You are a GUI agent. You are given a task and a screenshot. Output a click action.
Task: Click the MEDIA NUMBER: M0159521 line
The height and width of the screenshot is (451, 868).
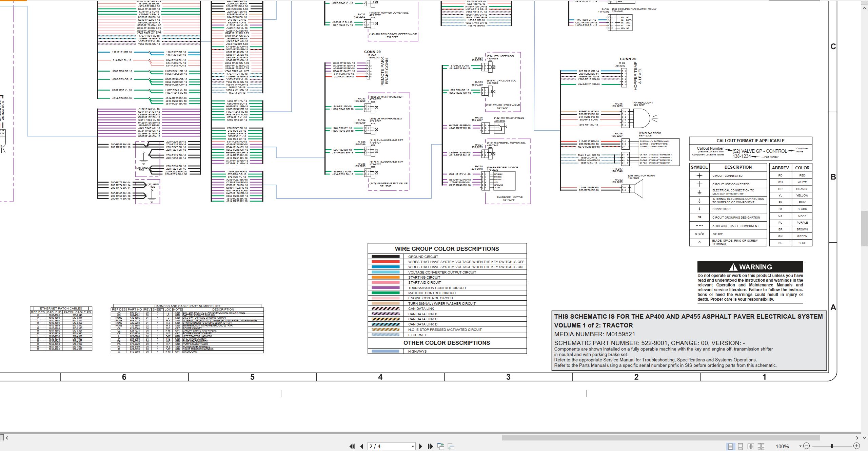pos(594,334)
